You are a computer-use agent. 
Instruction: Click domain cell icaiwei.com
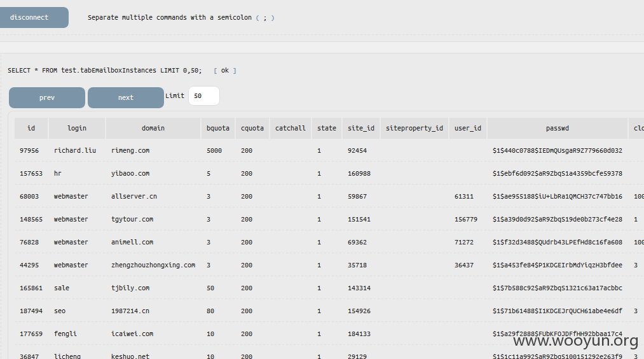click(132, 334)
